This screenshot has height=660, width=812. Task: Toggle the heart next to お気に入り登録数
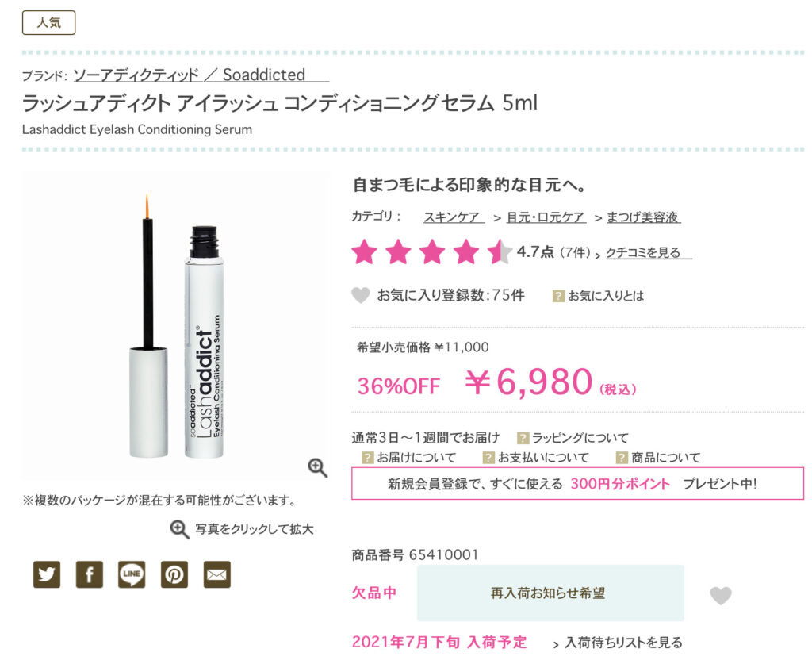pyautogui.click(x=361, y=295)
